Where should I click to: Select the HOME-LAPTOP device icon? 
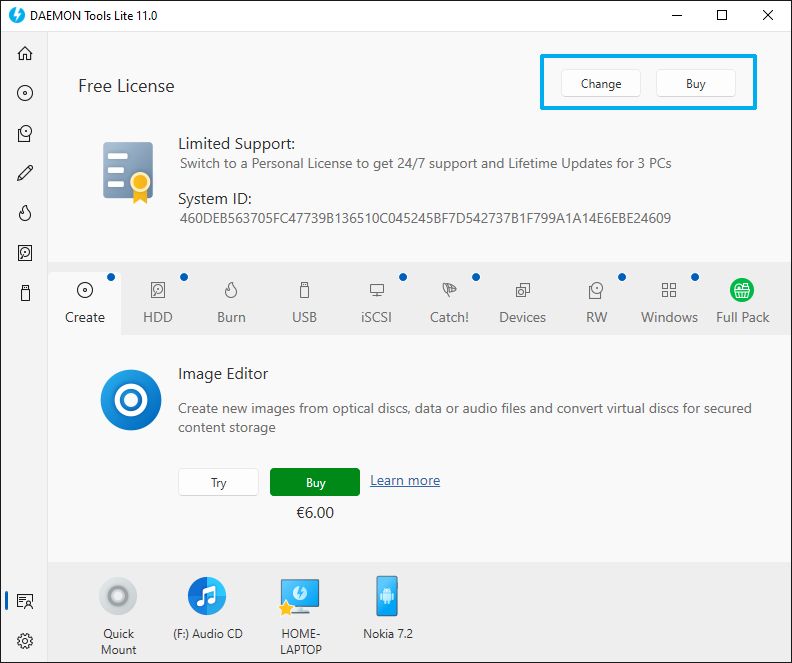300,596
